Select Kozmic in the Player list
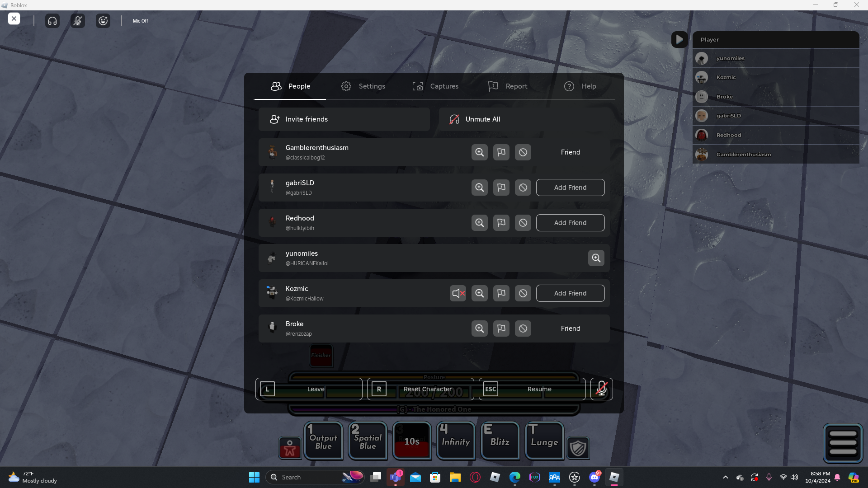Image resolution: width=868 pixels, height=488 pixels. (x=776, y=77)
